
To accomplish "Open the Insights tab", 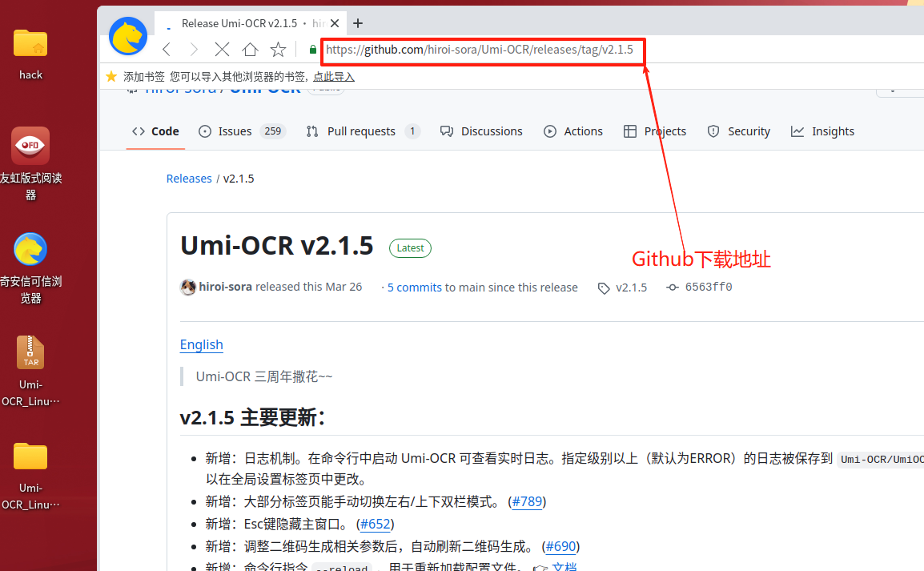I will [x=822, y=131].
